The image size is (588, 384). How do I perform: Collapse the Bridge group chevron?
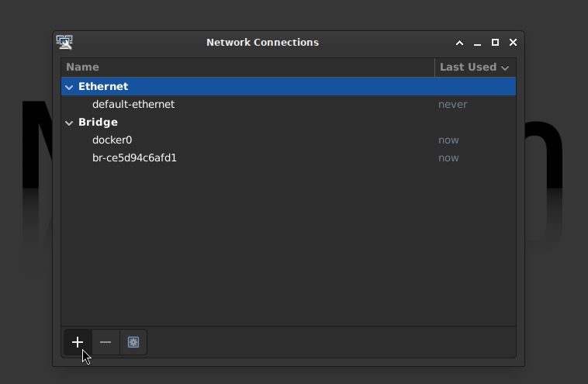point(69,123)
